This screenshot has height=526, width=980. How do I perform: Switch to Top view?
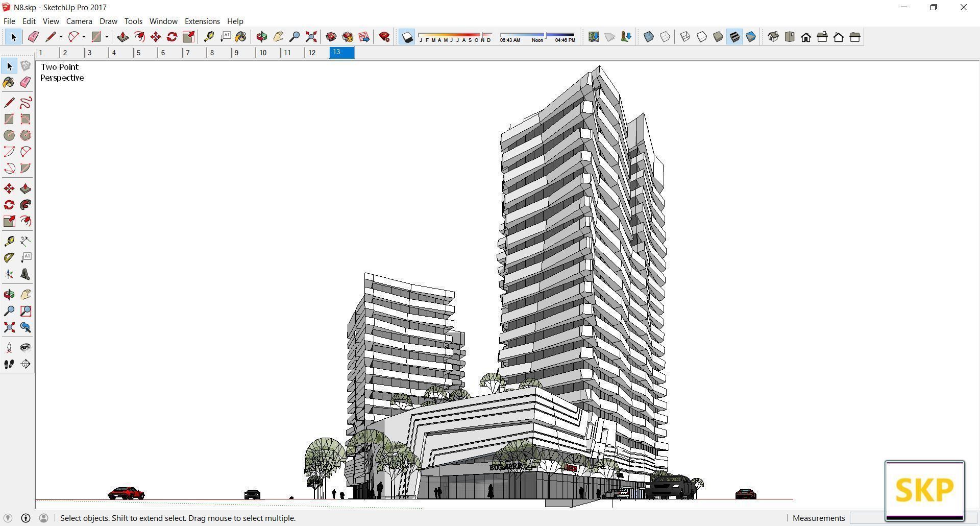(790, 37)
